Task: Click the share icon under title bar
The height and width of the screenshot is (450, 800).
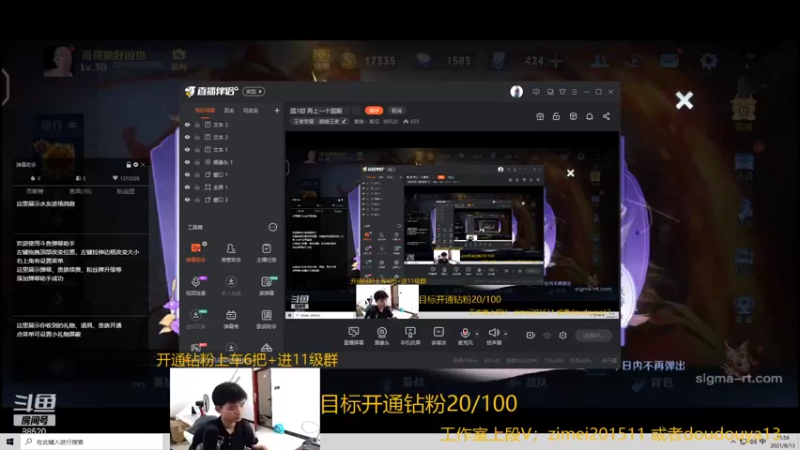Action: click(x=606, y=116)
